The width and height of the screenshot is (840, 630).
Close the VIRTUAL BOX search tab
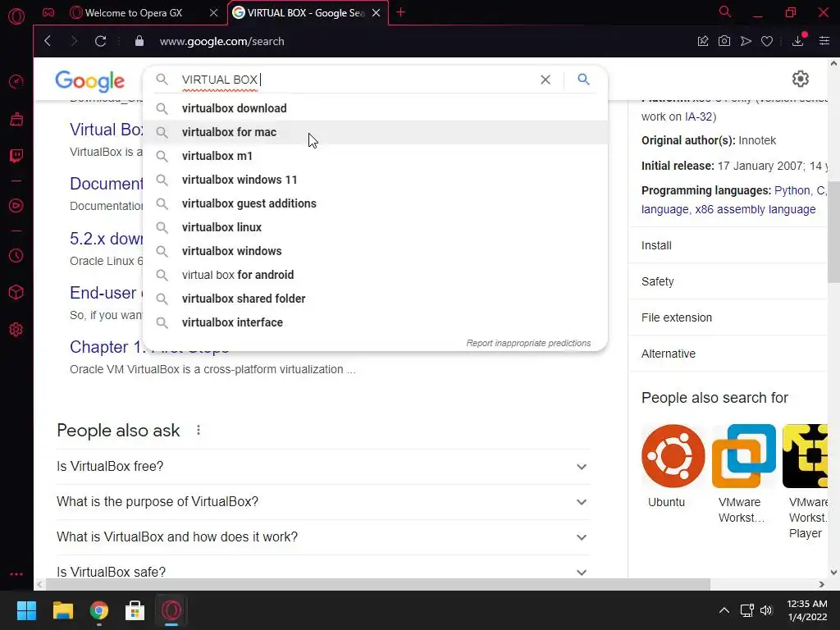(x=376, y=13)
